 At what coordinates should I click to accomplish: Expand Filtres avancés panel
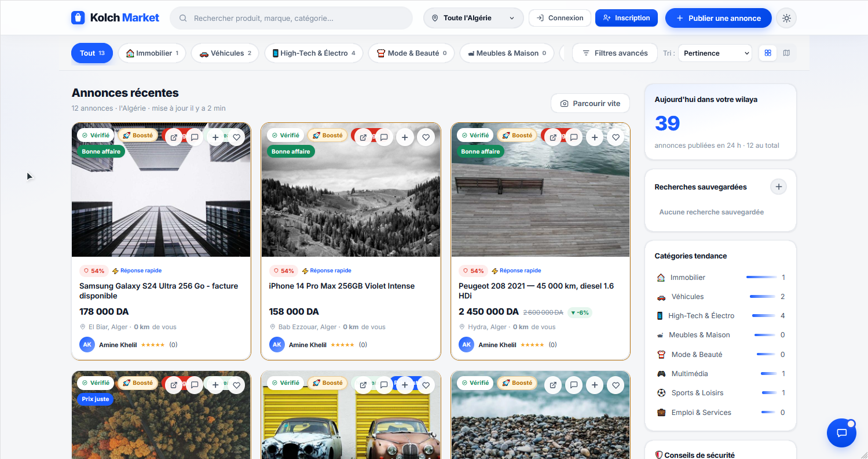[x=615, y=53]
